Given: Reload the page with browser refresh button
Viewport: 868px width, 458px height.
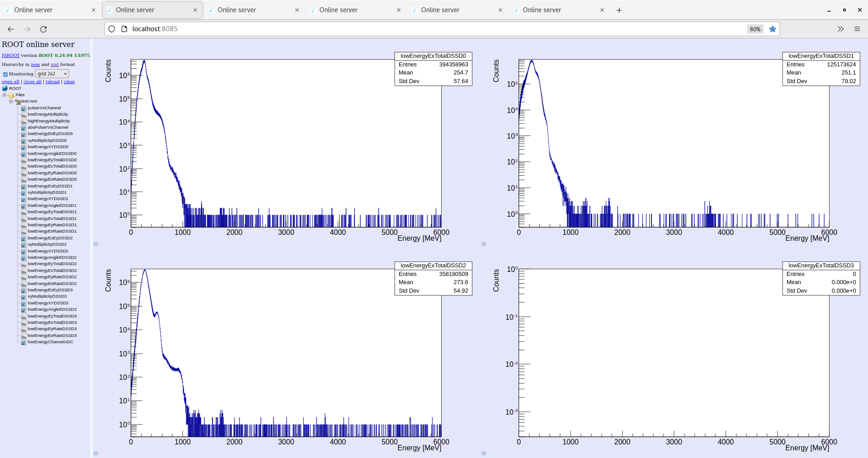Looking at the screenshot, I should click(x=43, y=29).
